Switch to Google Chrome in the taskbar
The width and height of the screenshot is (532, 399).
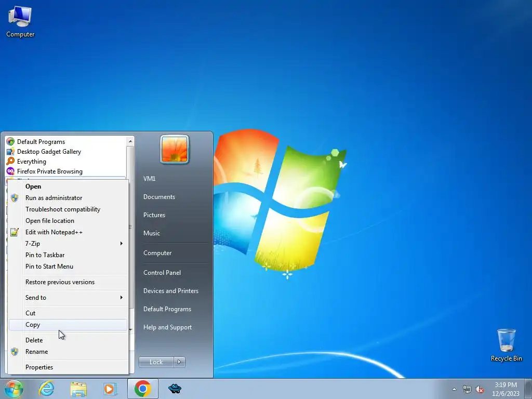[143, 389]
